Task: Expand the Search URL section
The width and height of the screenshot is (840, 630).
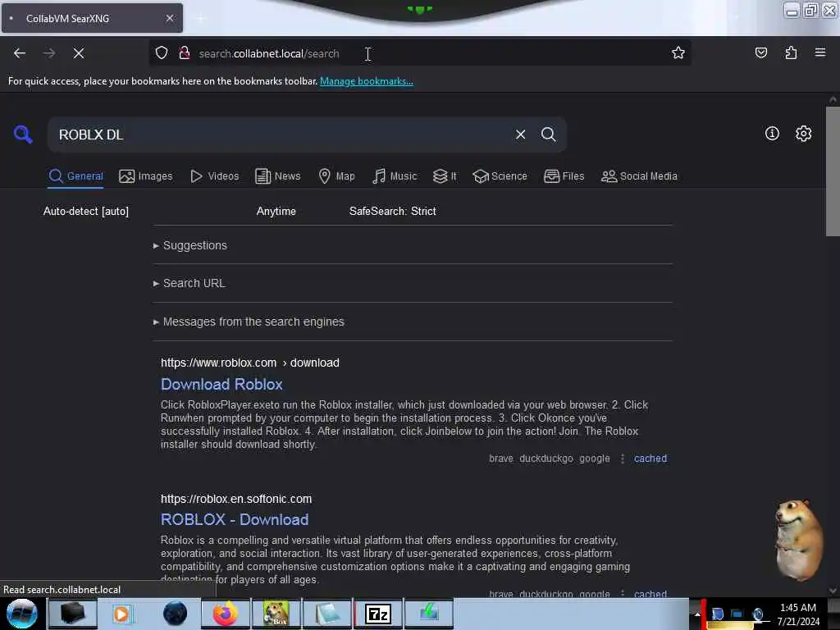Action: pos(189,283)
